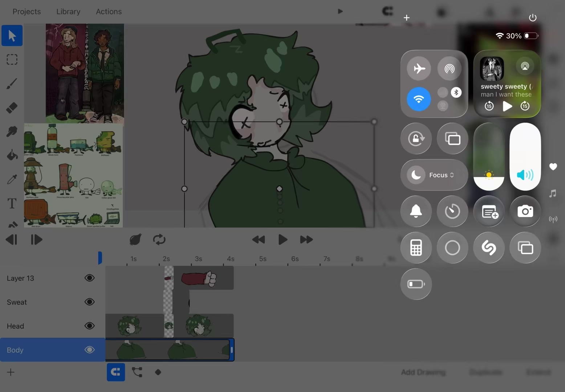Open the Calculator control

coord(416,248)
